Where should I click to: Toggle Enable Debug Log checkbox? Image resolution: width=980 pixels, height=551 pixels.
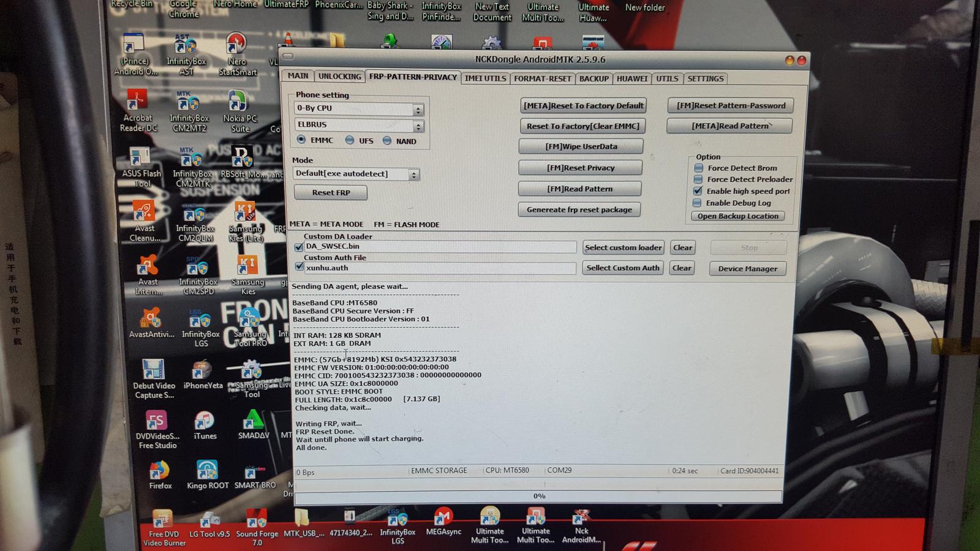point(697,203)
